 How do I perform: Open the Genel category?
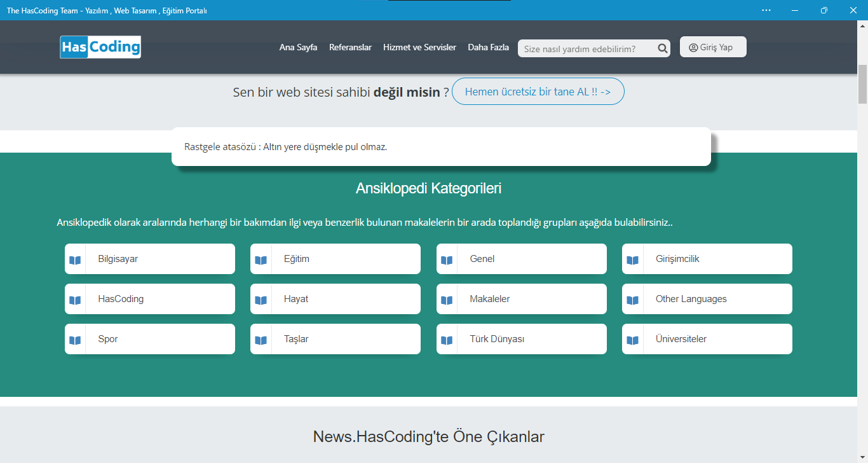click(522, 259)
